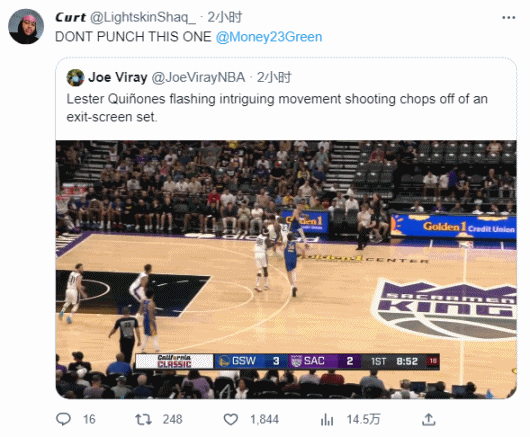Open Joe Viray's small avatar
This screenshot has height=437, width=530.
[x=75, y=78]
